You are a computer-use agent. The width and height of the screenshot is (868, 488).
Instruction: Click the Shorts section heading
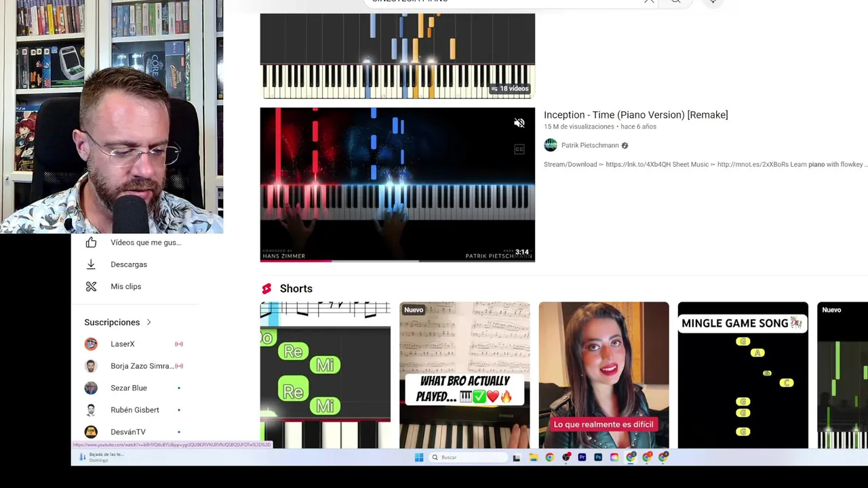coord(296,289)
